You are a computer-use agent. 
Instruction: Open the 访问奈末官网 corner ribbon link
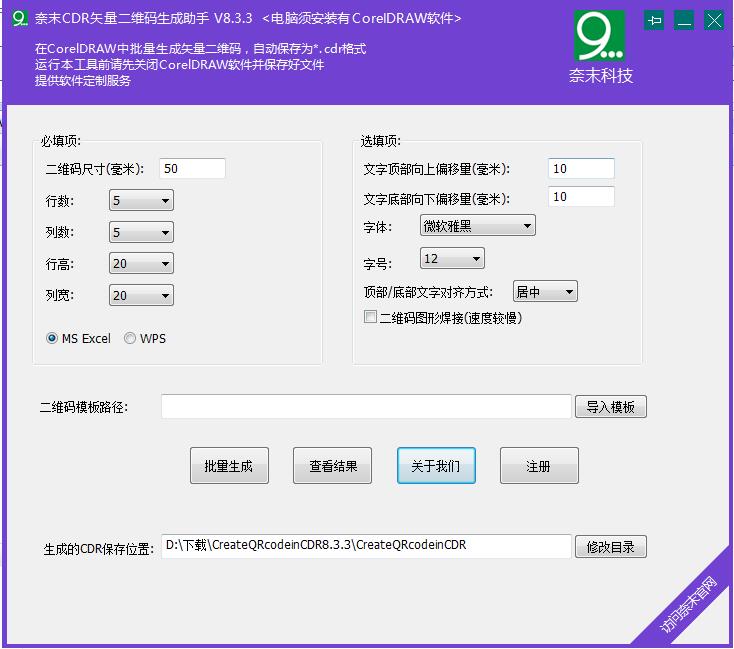coord(691,606)
